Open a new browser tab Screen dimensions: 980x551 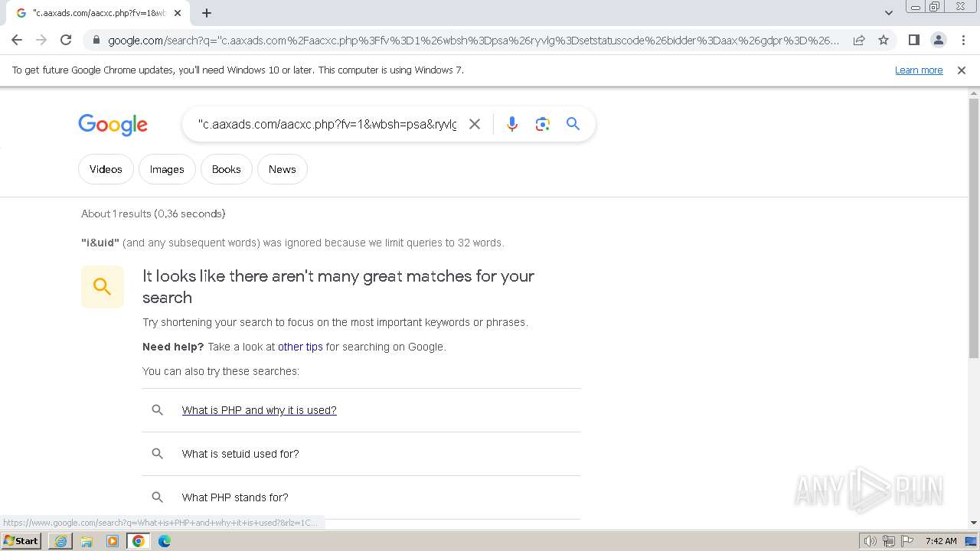(x=207, y=13)
